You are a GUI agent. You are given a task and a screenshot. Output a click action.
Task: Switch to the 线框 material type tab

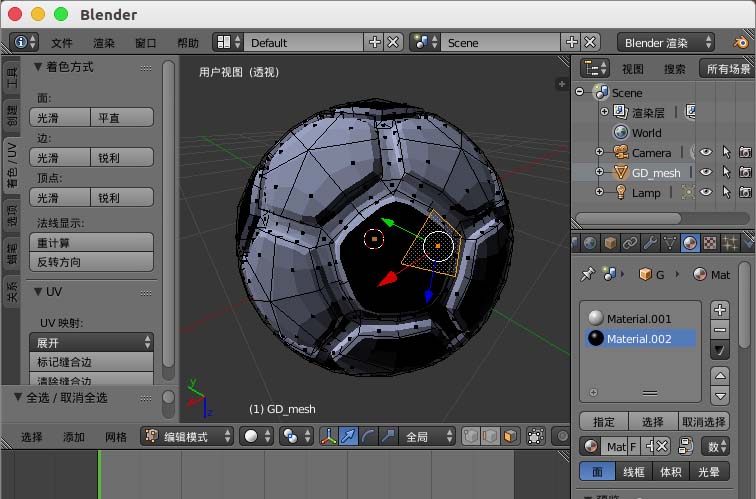pyautogui.click(x=634, y=472)
